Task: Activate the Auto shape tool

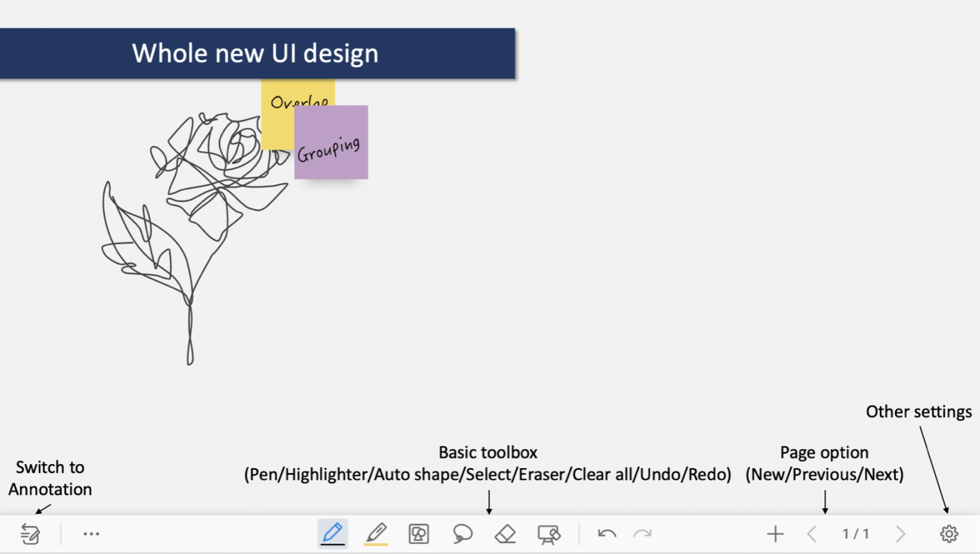Action: click(419, 534)
